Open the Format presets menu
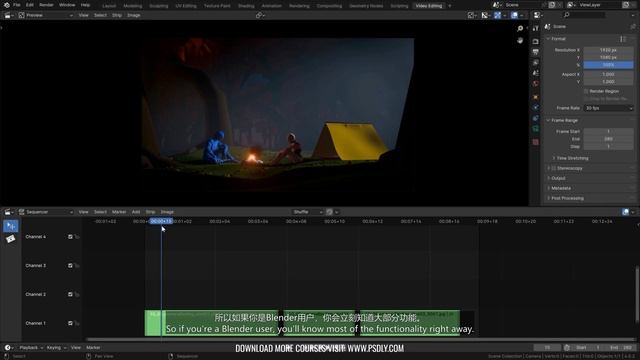The image size is (640, 360). coord(623,39)
